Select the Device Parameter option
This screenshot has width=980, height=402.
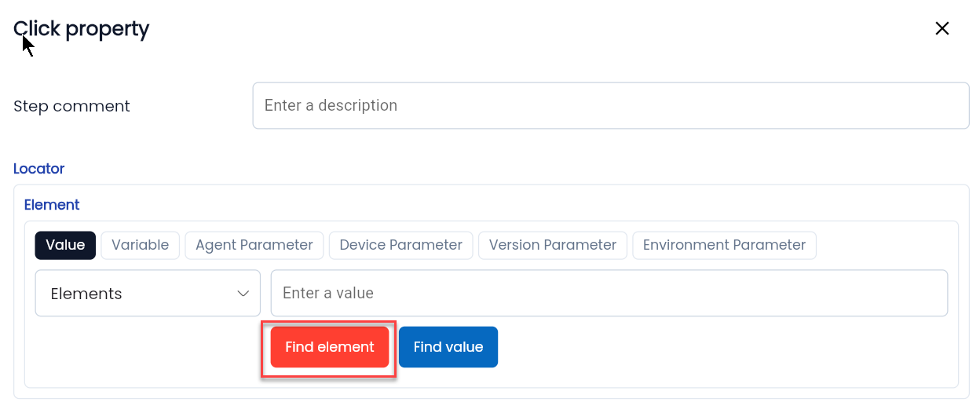pos(400,245)
